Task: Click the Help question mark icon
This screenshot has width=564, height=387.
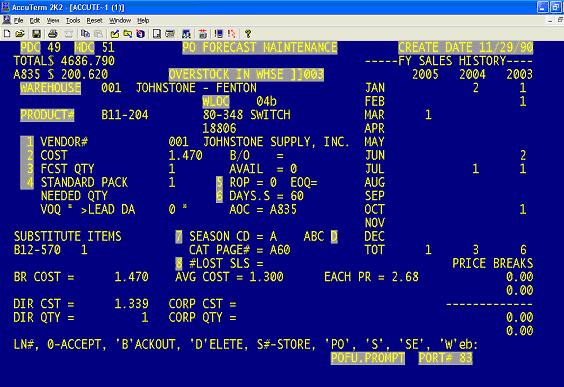Action: click(247, 34)
